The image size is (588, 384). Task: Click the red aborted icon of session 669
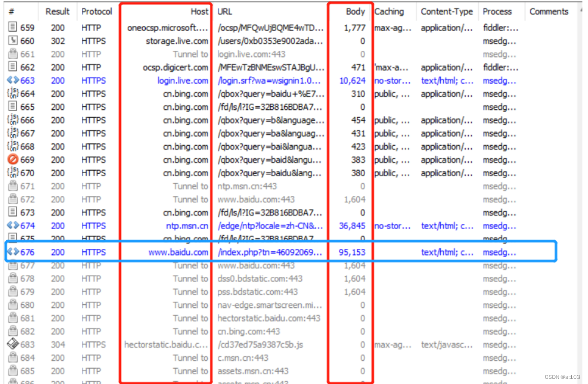pos(13,159)
